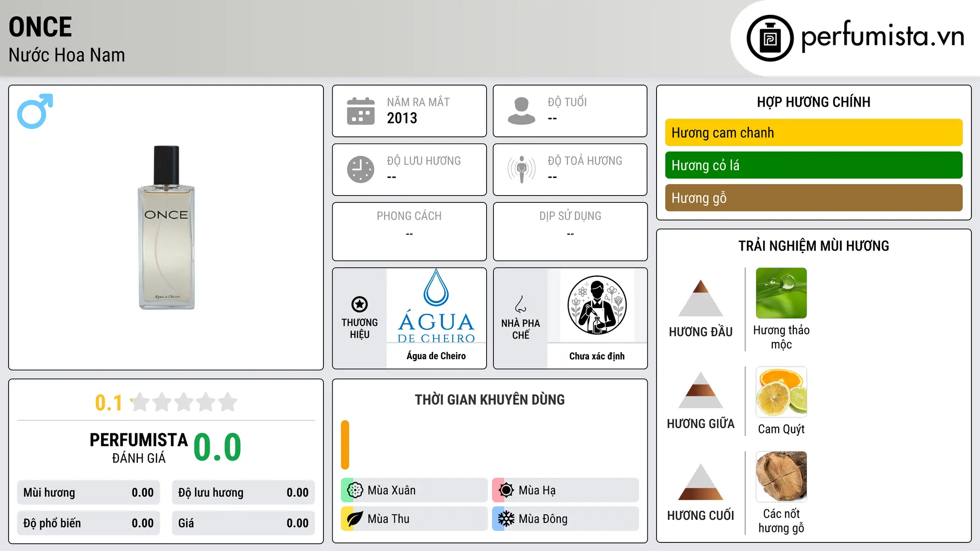The height and width of the screenshot is (551, 980).
Task: Select the yellow Hương cam chanh accord bar
Action: coord(813,132)
